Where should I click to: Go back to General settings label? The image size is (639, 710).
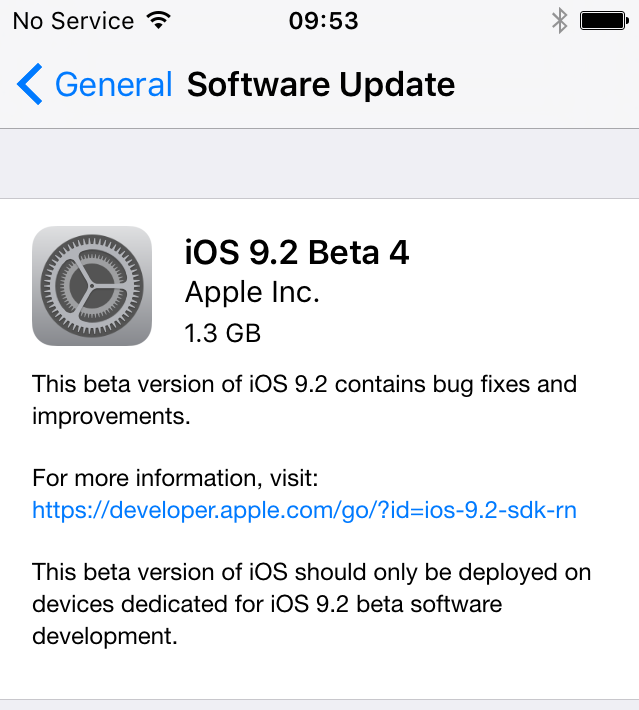(x=113, y=85)
